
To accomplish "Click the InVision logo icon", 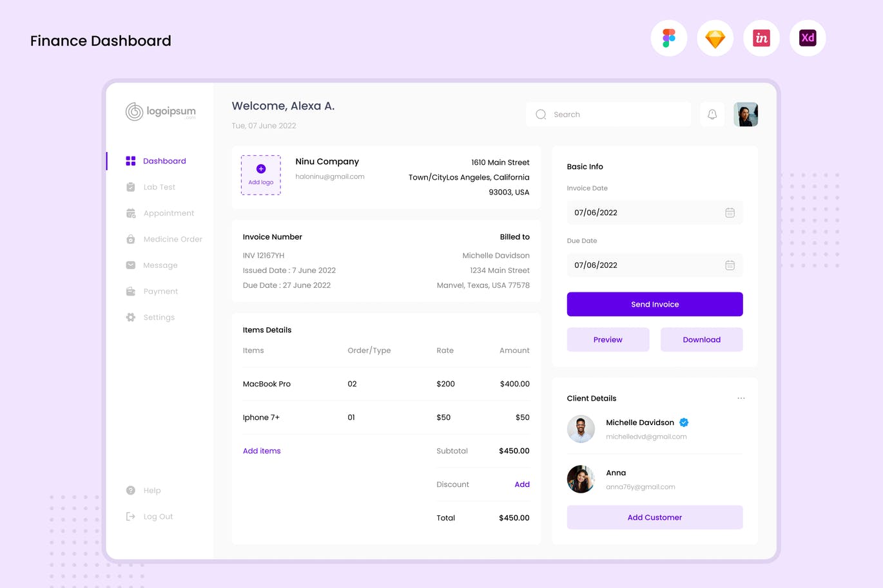I will click(x=761, y=38).
